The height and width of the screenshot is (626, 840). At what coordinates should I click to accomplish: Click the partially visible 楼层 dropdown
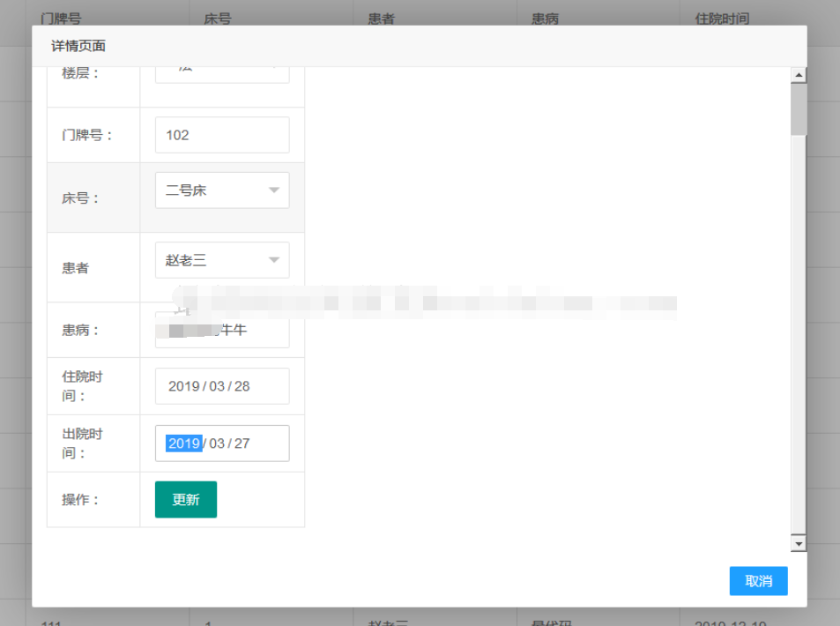tap(222, 74)
